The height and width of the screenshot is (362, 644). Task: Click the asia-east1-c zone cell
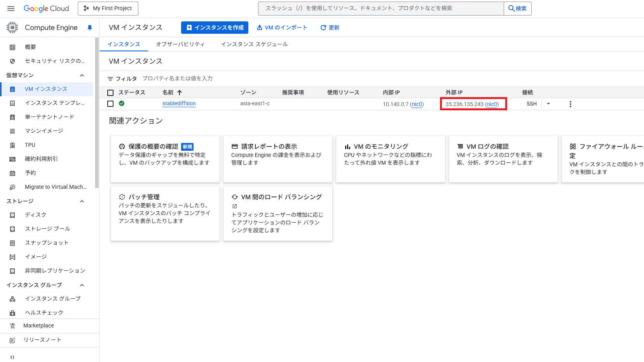click(255, 103)
